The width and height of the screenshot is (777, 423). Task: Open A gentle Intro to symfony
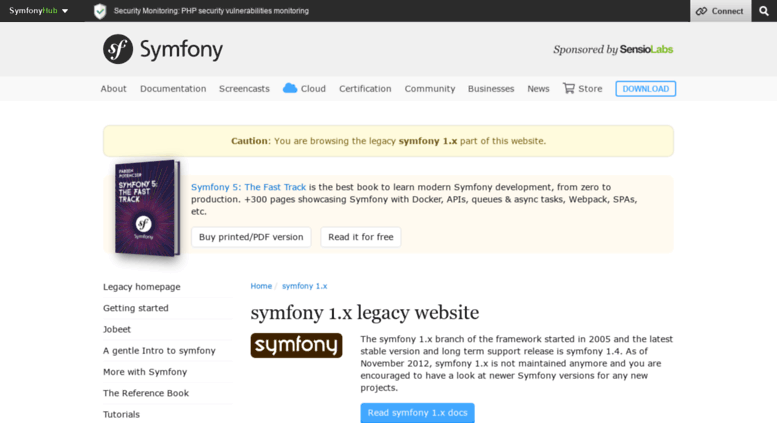(159, 351)
